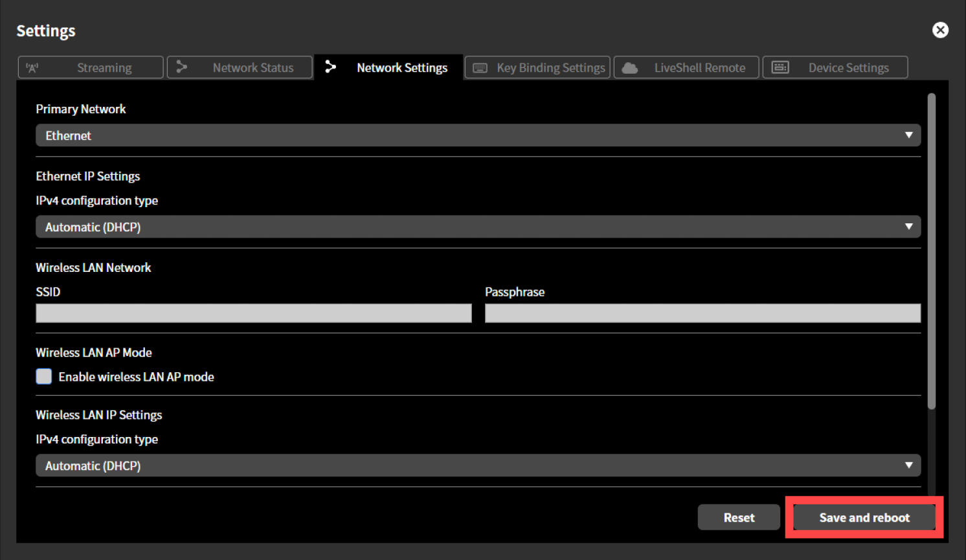The width and height of the screenshot is (966, 560).
Task: Click the Reset button
Action: pyautogui.click(x=738, y=517)
